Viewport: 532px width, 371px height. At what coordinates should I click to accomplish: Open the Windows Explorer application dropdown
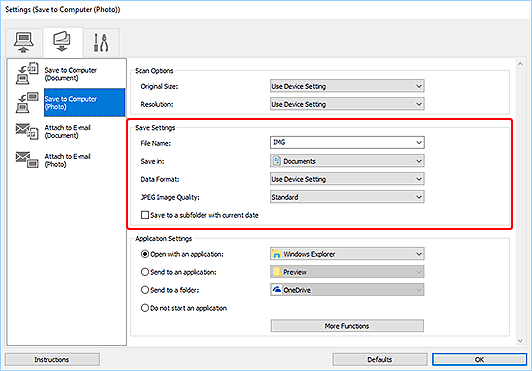(347, 254)
